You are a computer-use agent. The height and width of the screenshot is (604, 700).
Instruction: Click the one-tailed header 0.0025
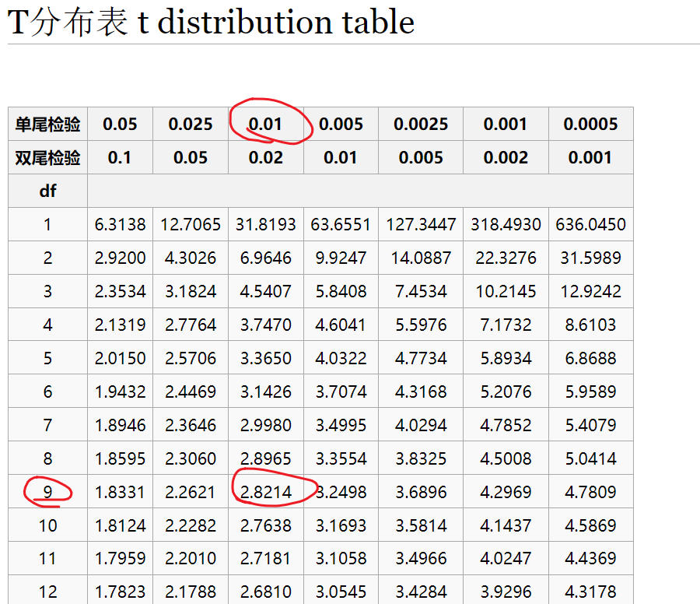(421, 125)
